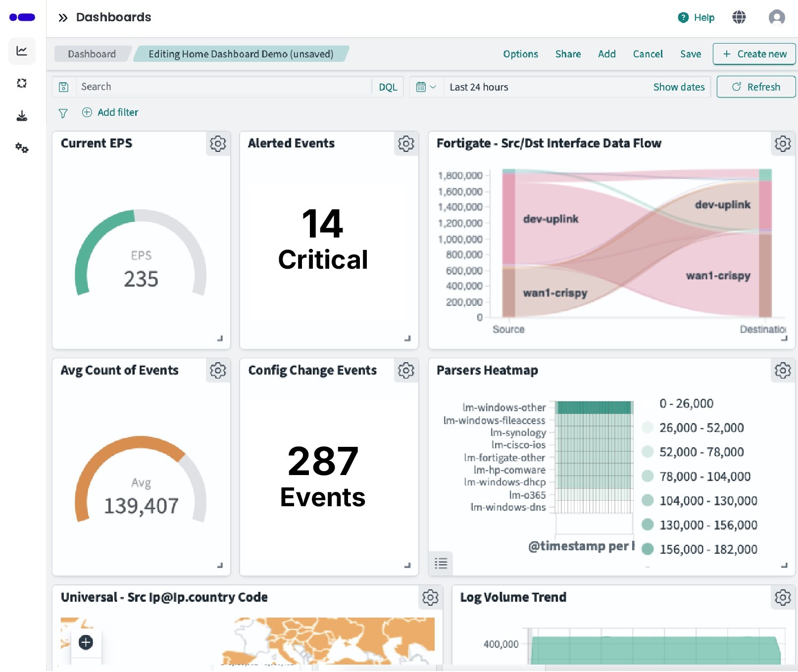Zoom in on the country map
Screen dimensions: 798x672
pyautogui.click(x=86, y=642)
